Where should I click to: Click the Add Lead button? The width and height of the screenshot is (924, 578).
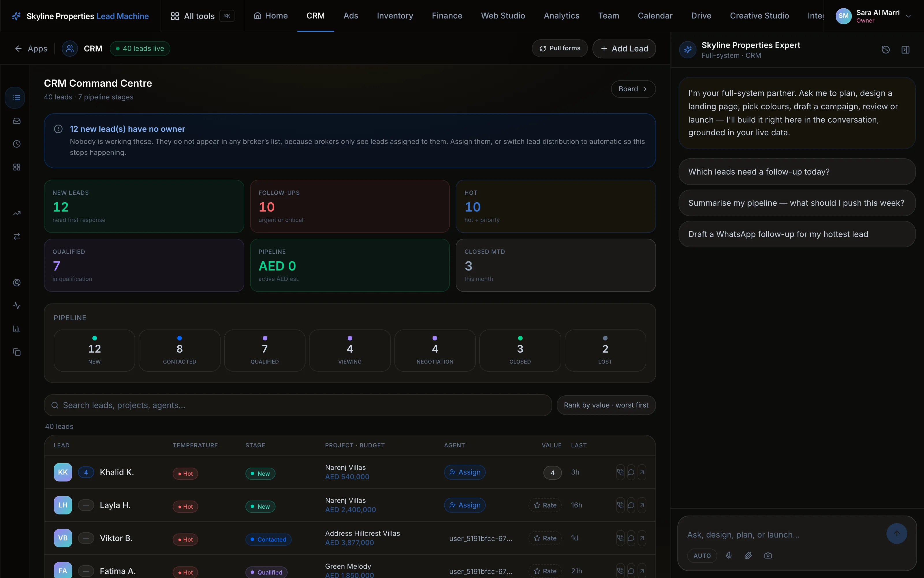(624, 49)
